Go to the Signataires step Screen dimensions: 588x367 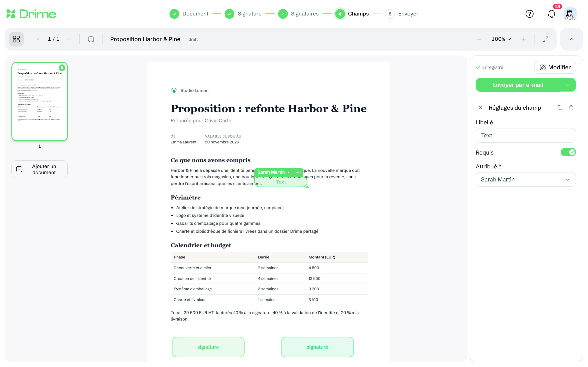pos(298,14)
